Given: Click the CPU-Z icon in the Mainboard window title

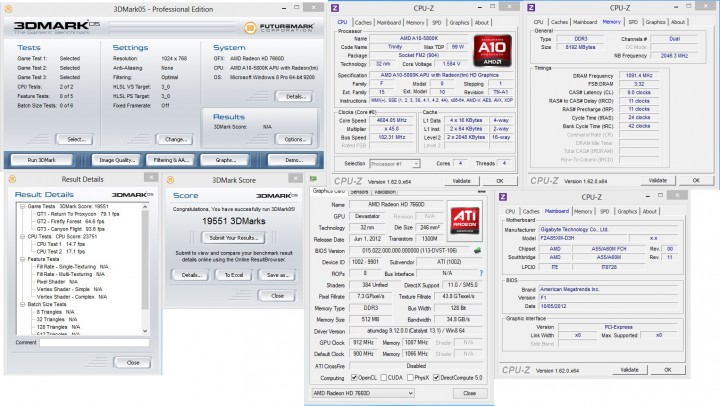Looking at the screenshot, I should [503, 197].
